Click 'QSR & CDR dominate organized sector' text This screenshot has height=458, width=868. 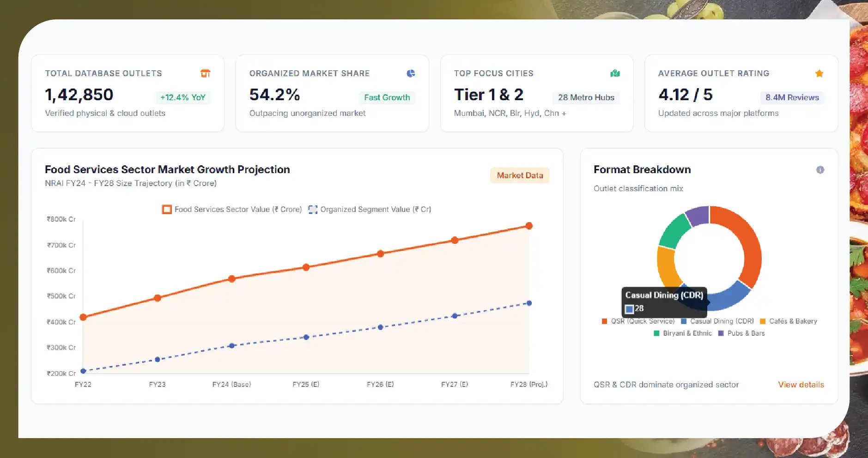pyautogui.click(x=666, y=385)
